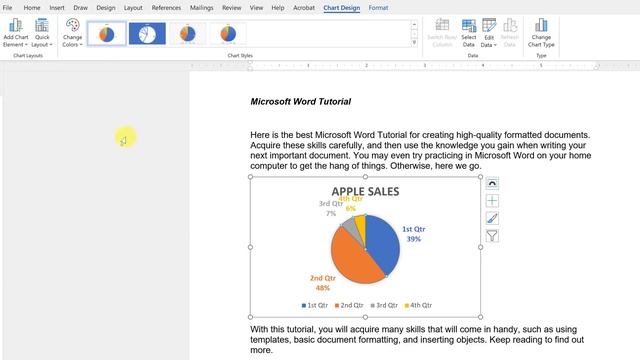Switch to the References tab
This screenshot has width=640, height=360.
166,8
